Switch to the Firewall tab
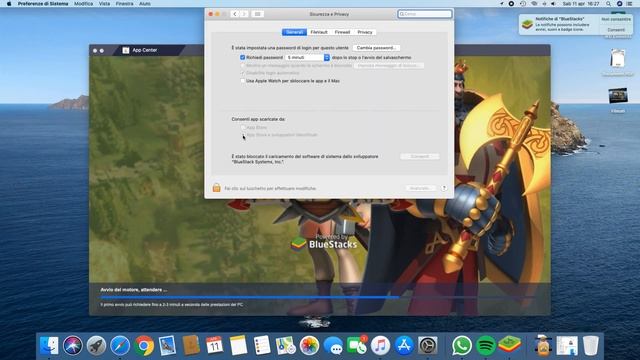This screenshot has height=360, width=640. (342, 32)
